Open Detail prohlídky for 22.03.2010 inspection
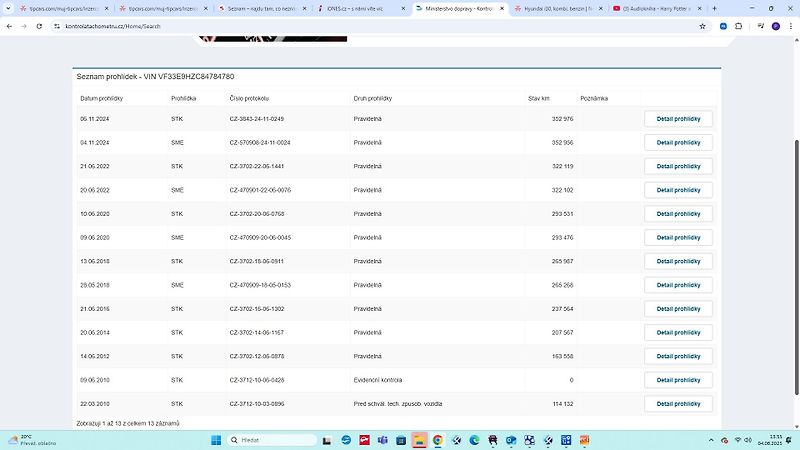The image size is (800, 450). point(678,404)
